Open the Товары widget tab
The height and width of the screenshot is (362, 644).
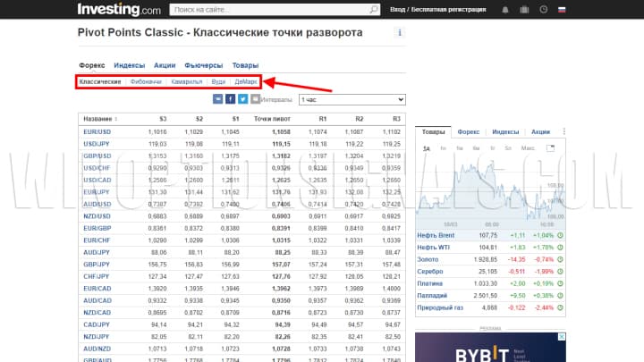pos(433,131)
